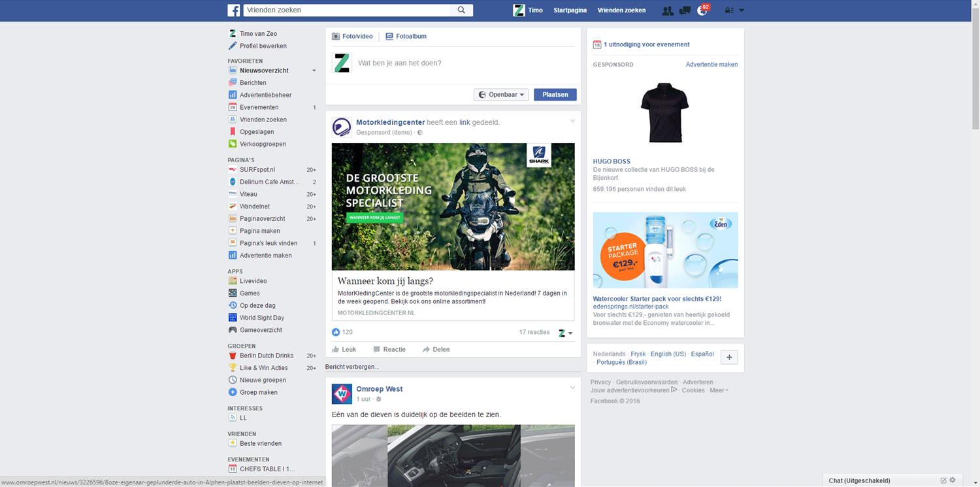980x487 pixels.
Task: Click the Verkoopgroepen icon
Action: point(233,144)
